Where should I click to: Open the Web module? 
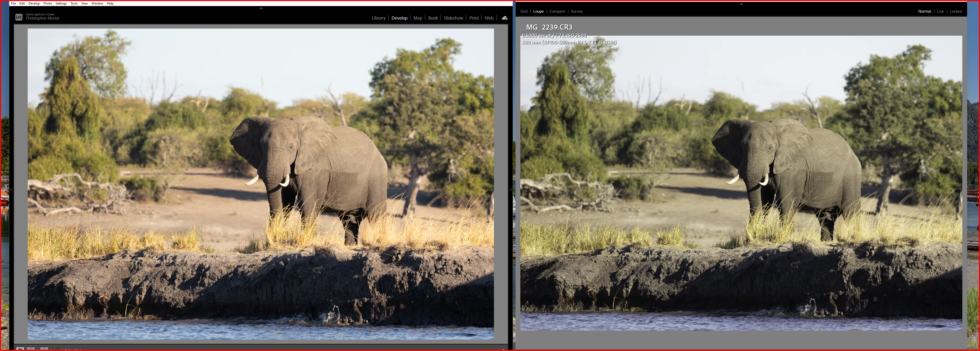pyautogui.click(x=489, y=18)
